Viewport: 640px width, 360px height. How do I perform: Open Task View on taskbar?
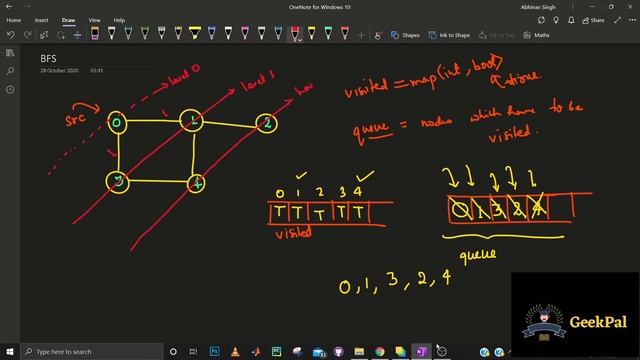193,351
